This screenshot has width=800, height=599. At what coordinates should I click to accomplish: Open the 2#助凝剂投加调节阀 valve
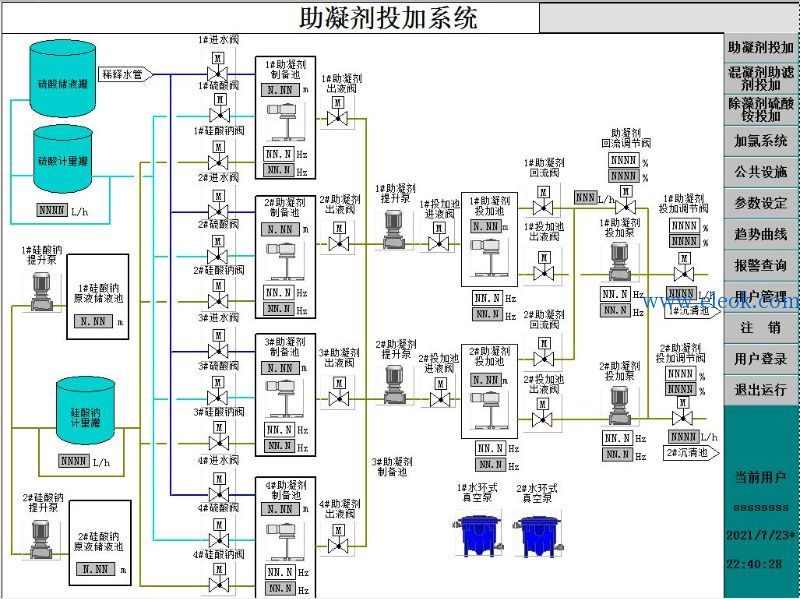pyautogui.click(x=682, y=412)
